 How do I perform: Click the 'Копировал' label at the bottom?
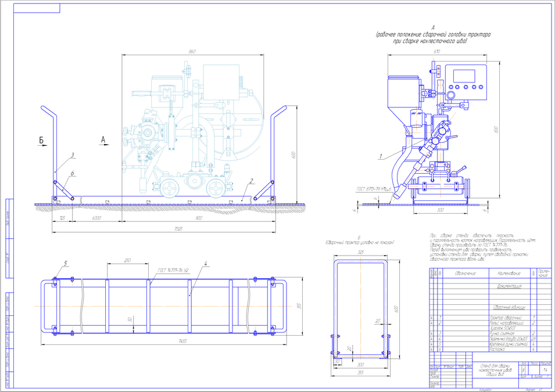486,390
